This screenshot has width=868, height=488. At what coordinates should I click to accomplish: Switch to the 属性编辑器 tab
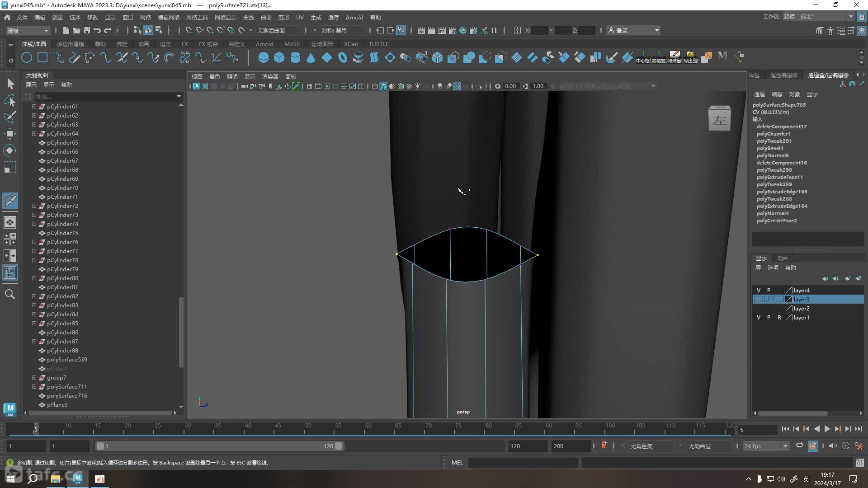point(784,75)
